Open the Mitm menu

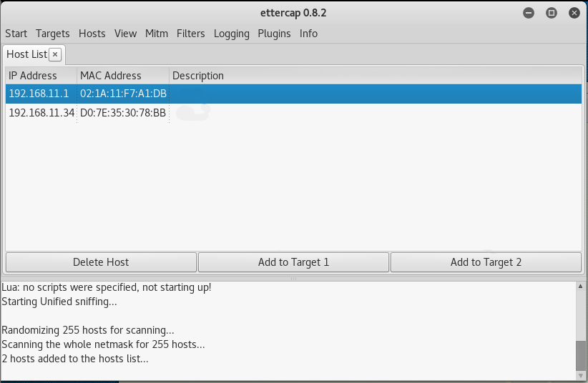[x=157, y=34]
